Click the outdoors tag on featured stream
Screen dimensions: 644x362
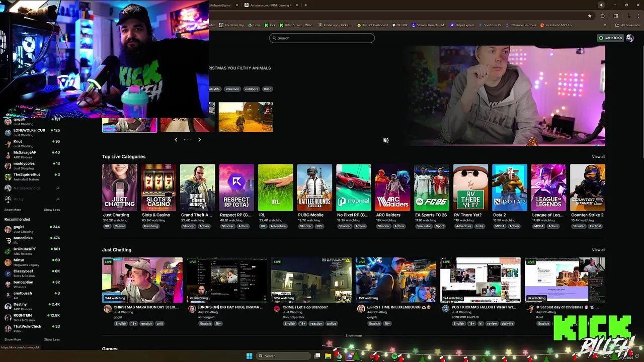252,89
